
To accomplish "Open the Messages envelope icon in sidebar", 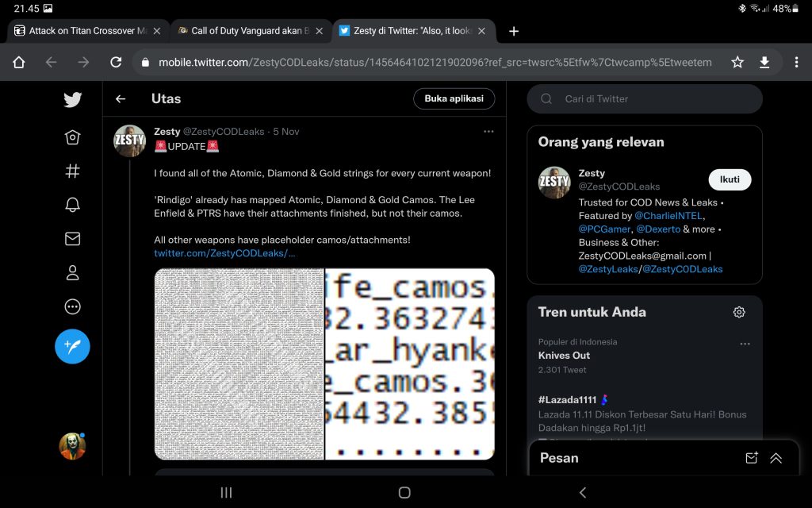I will pyautogui.click(x=72, y=238).
